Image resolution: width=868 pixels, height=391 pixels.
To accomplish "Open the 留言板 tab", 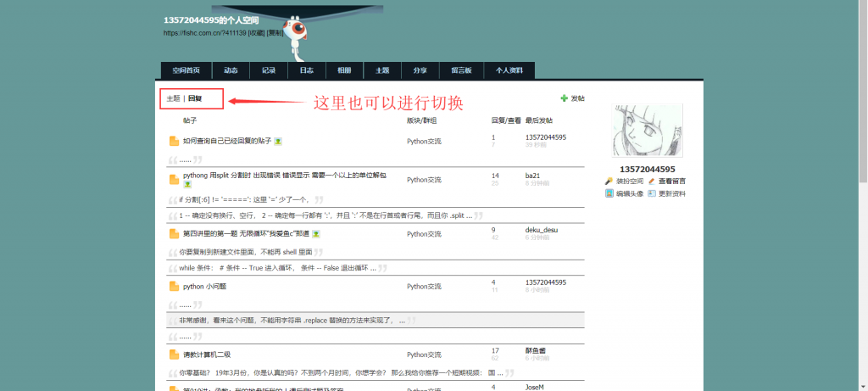I will 462,70.
